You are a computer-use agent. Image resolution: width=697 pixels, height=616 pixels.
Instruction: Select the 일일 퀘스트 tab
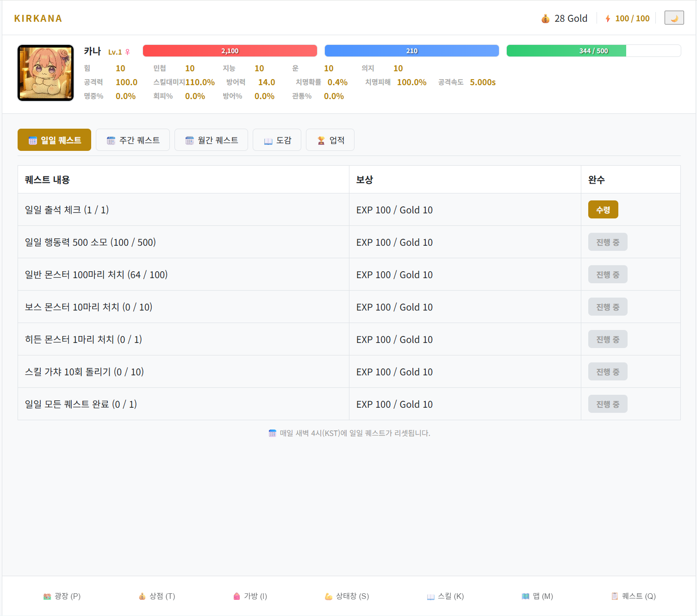click(55, 140)
